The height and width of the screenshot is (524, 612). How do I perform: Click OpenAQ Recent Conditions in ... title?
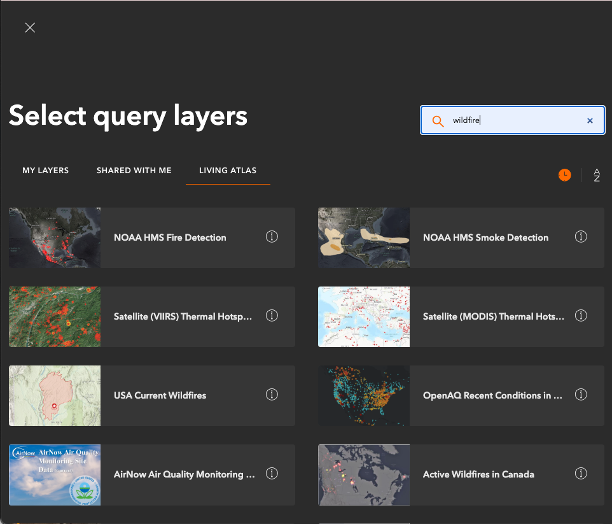point(493,395)
